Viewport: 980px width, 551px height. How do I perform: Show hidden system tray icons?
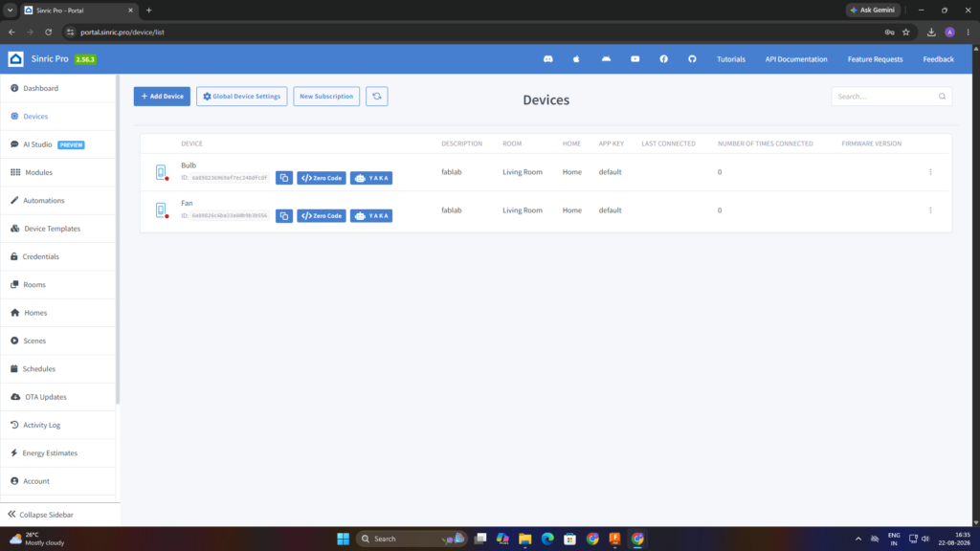point(858,539)
